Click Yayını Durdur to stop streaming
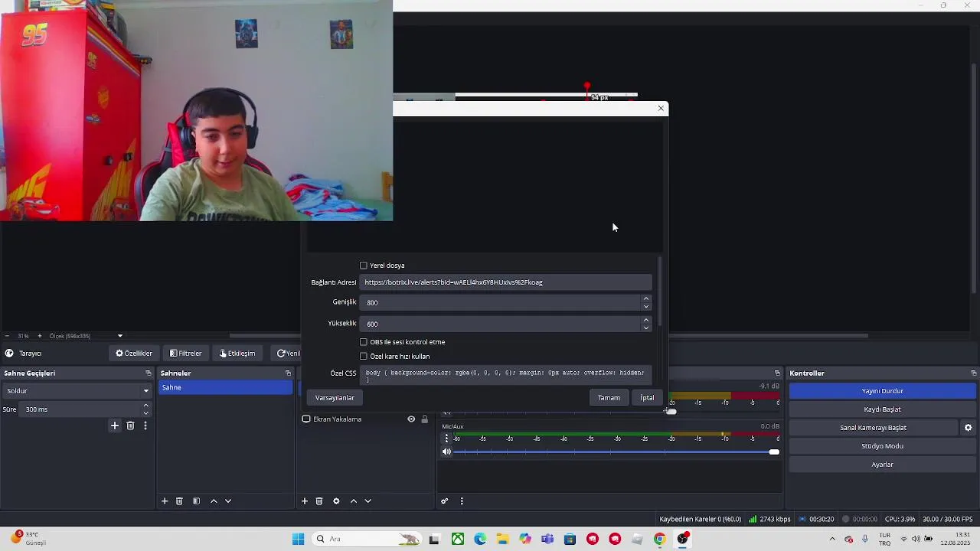 click(x=882, y=391)
